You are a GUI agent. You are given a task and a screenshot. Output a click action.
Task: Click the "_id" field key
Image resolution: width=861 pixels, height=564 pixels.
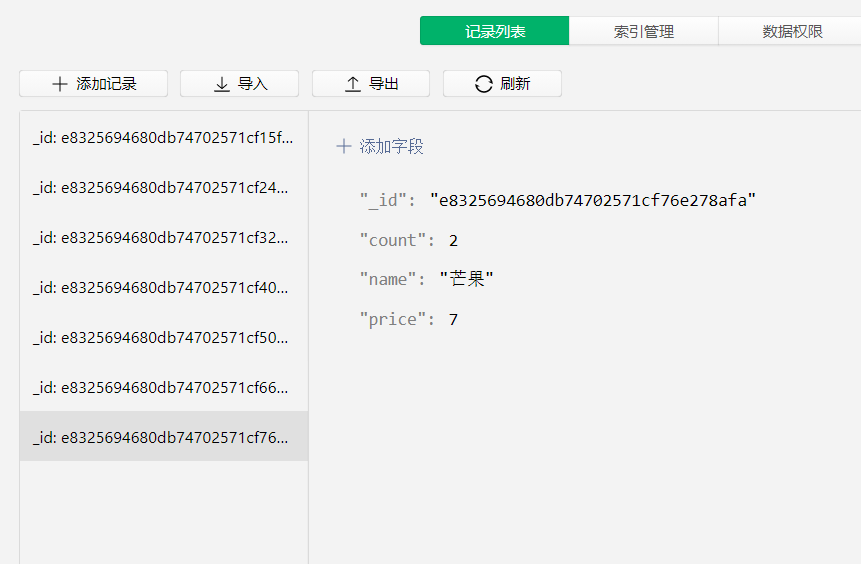(x=383, y=200)
